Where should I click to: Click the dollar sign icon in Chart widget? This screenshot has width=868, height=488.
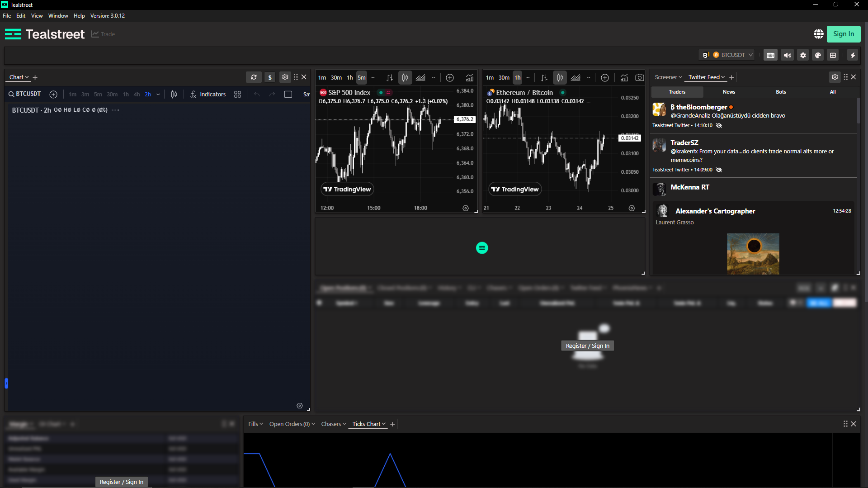pos(270,77)
